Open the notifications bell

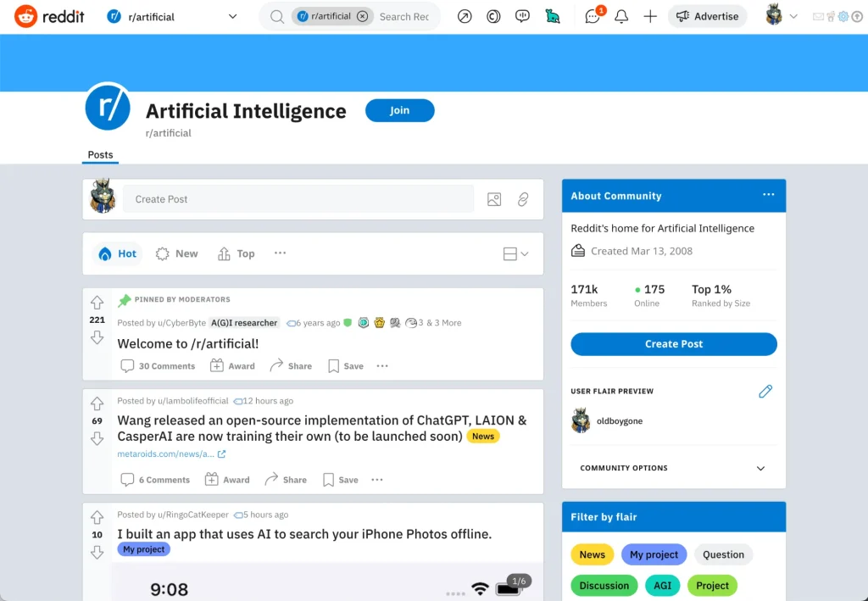coord(621,17)
